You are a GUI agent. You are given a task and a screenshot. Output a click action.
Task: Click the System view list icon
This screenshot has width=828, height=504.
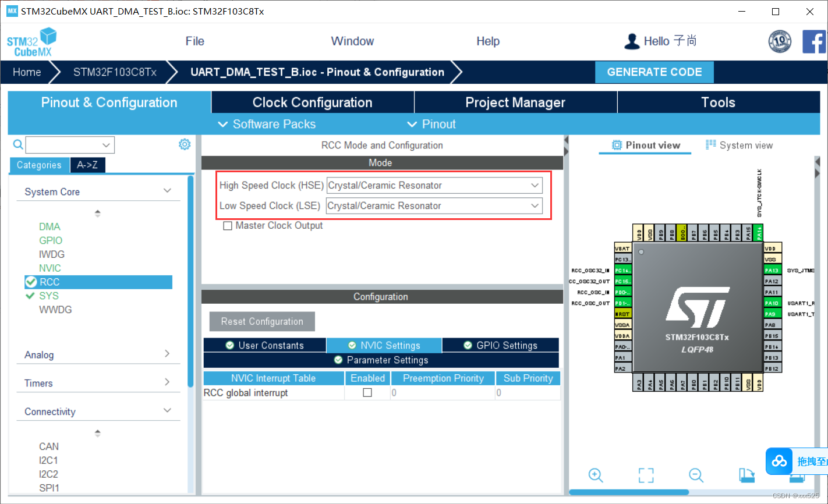click(x=711, y=145)
